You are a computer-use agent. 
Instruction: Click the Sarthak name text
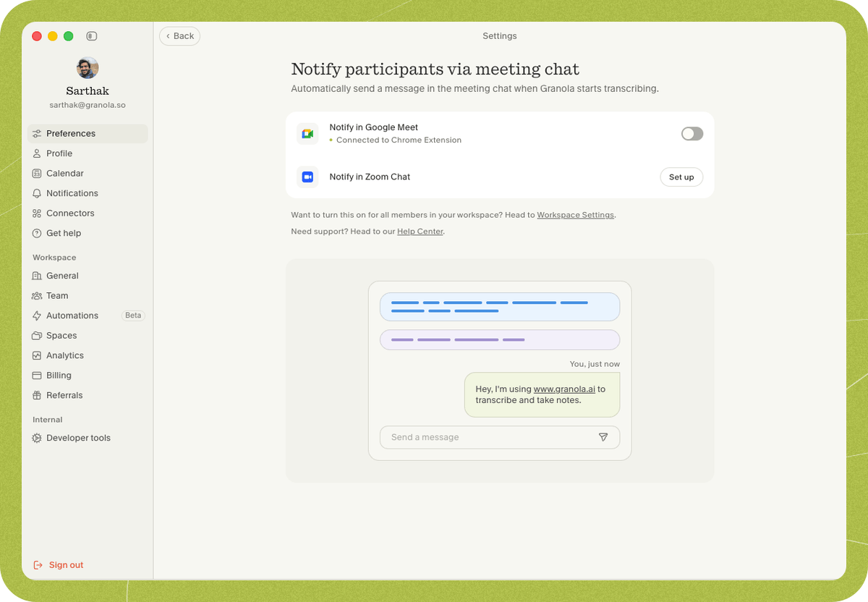click(88, 91)
